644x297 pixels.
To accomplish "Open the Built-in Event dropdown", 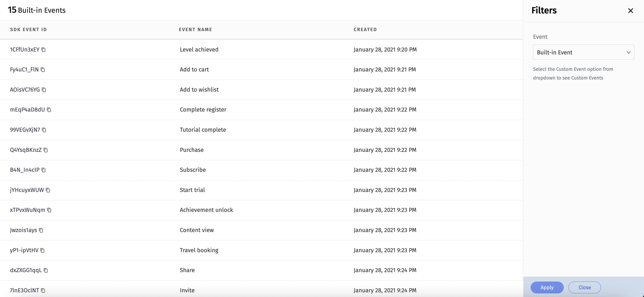I will click(x=583, y=52).
